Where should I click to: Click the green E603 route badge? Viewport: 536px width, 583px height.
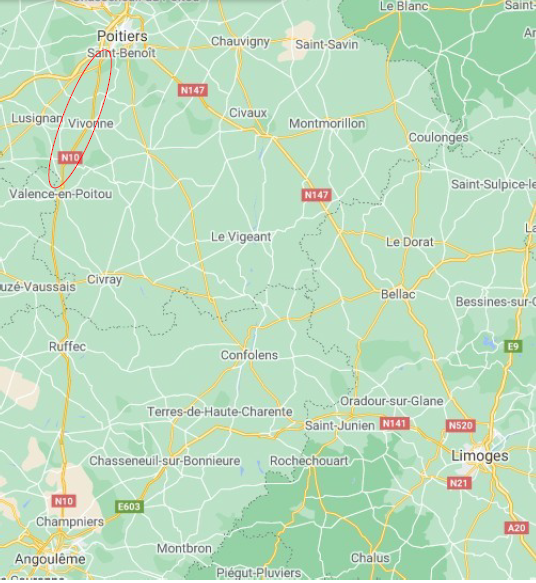point(129,506)
